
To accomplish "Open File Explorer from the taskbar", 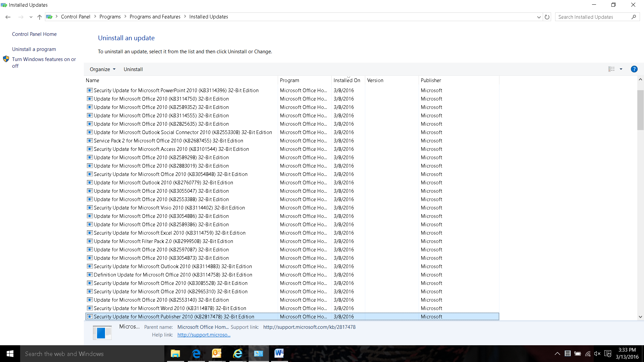I will coord(175,353).
